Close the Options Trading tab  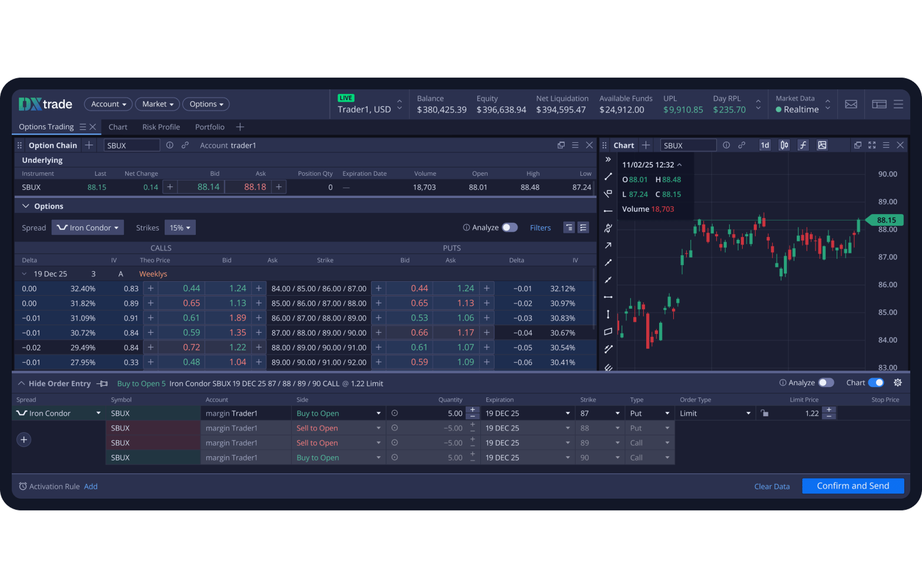92,127
